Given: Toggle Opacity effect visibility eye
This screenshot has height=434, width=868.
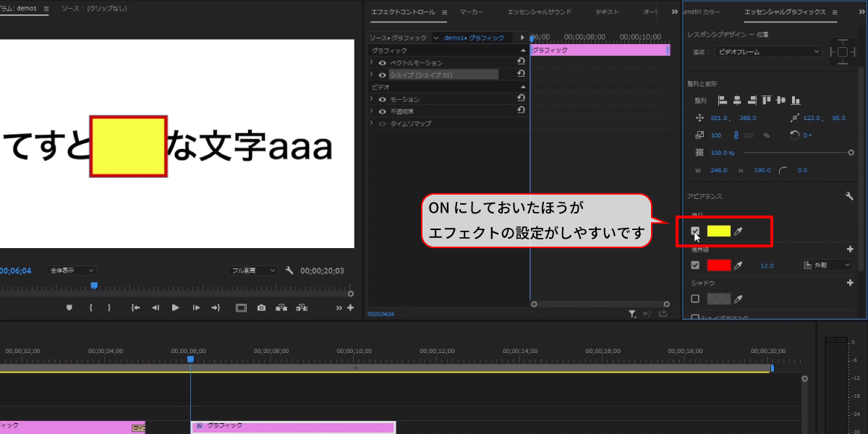Looking at the screenshot, I should [x=382, y=111].
